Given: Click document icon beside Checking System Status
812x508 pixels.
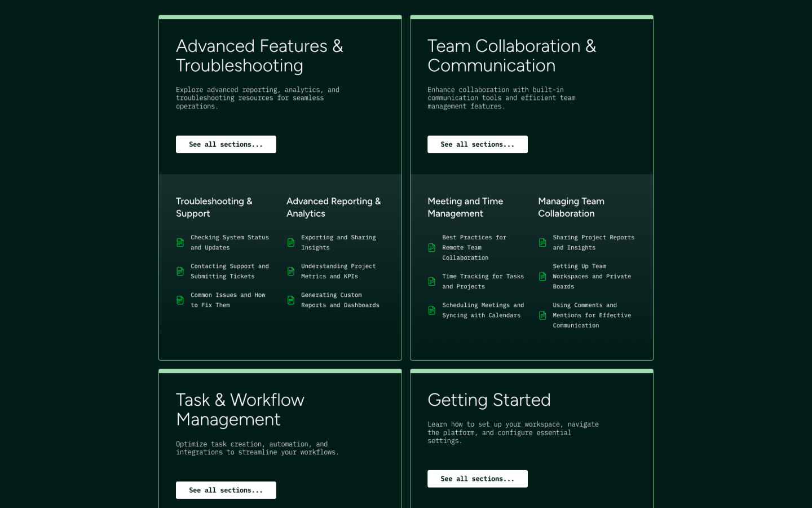Looking at the screenshot, I should (180, 243).
